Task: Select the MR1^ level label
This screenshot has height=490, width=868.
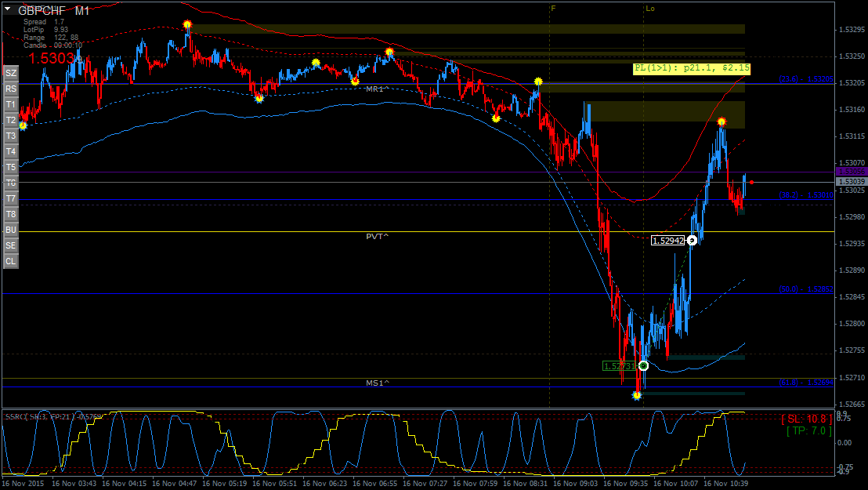Action: pyautogui.click(x=377, y=89)
